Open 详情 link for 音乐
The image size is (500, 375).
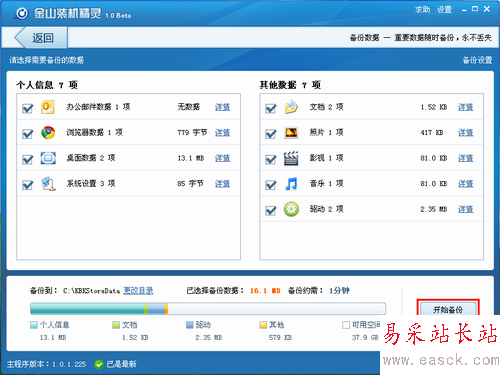pyautogui.click(x=466, y=184)
